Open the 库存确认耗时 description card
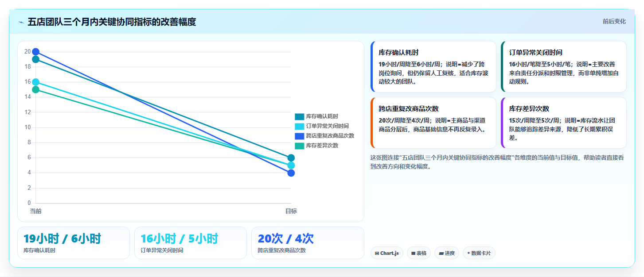644x277 pixels. tap(433, 67)
